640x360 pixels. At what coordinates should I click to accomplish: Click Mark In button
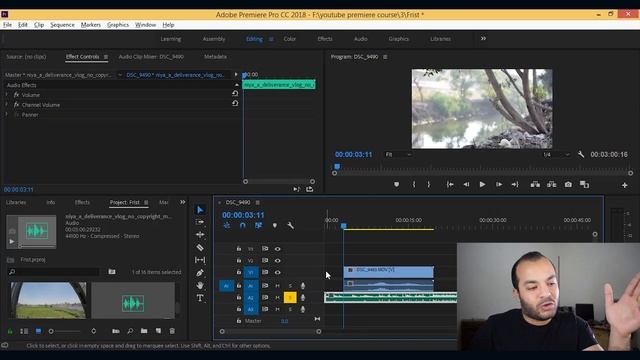tap(413, 184)
